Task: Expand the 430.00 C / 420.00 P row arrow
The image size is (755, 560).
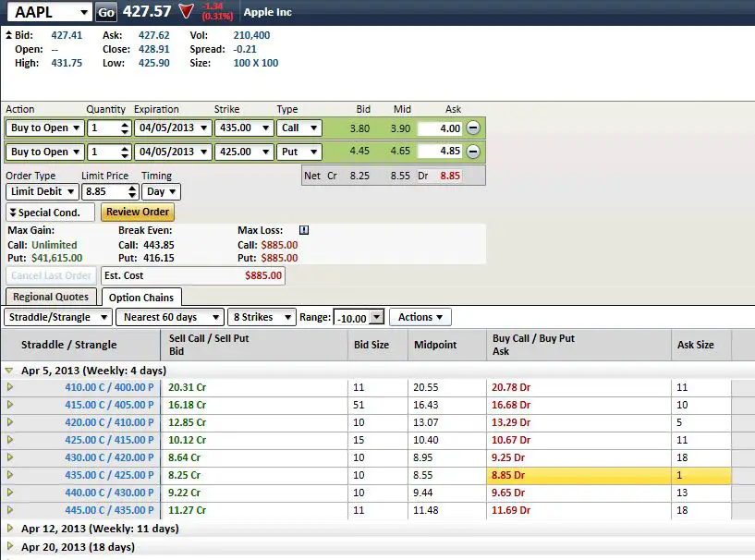Action: click(x=9, y=457)
